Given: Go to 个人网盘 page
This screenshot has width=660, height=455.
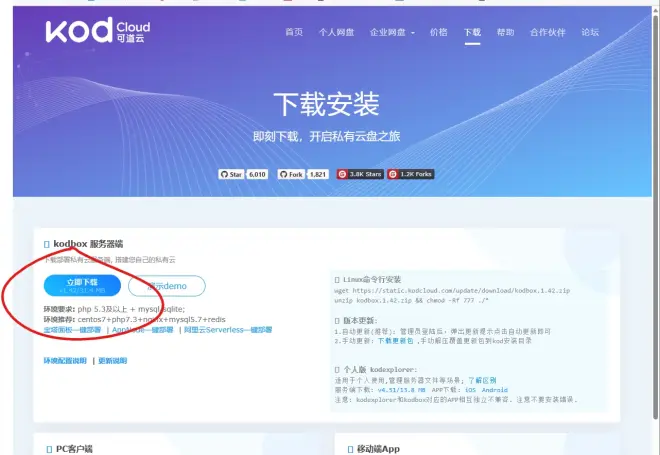Looking at the screenshot, I should (336, 32).
